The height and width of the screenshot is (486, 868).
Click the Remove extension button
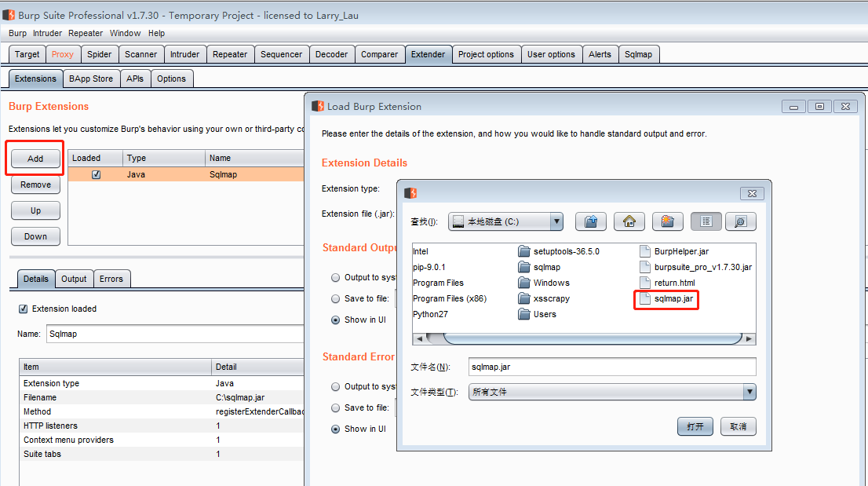pyautogui.click(x=35, y=185)
